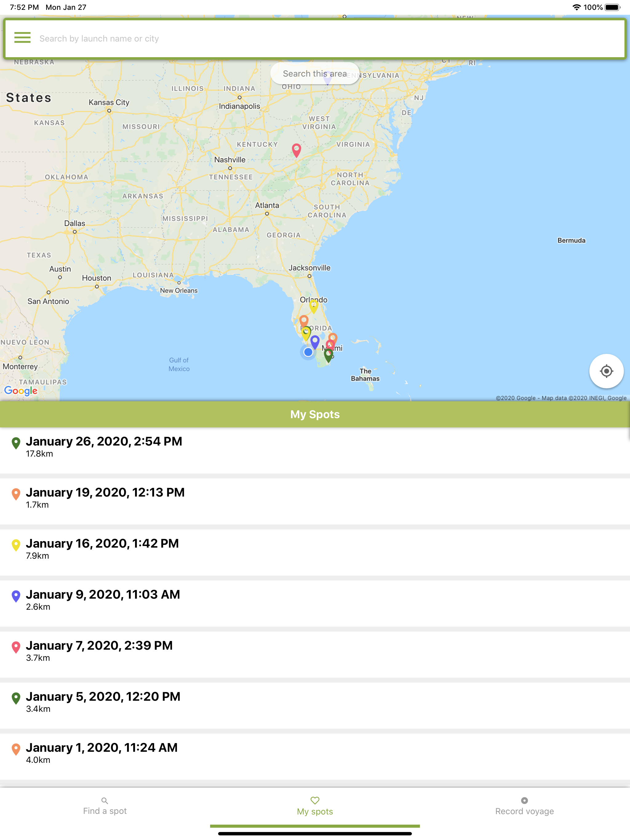
Task: Tap the 7:52 PM clock in status bar
Action: 24,7
